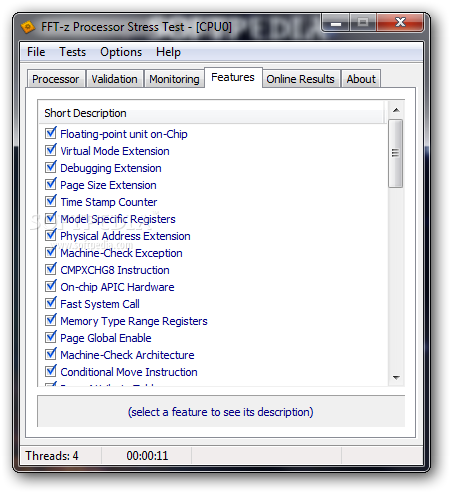Toggle Machine-Check Architecture checkbox

click(x=51, y=354)
